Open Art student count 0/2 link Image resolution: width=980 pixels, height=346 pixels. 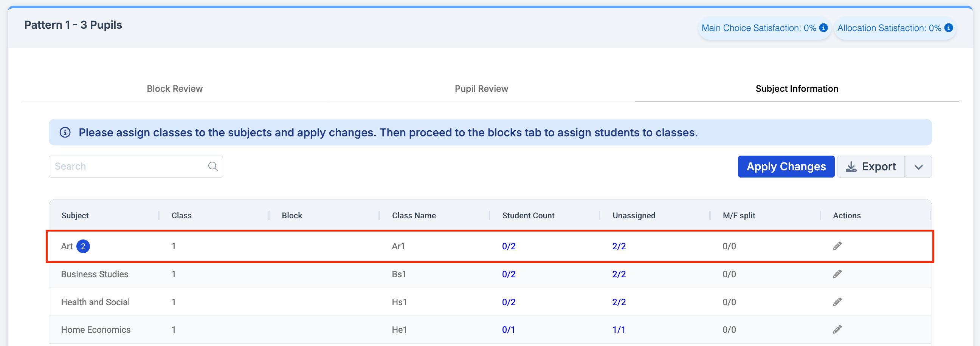tap(509, 246)
